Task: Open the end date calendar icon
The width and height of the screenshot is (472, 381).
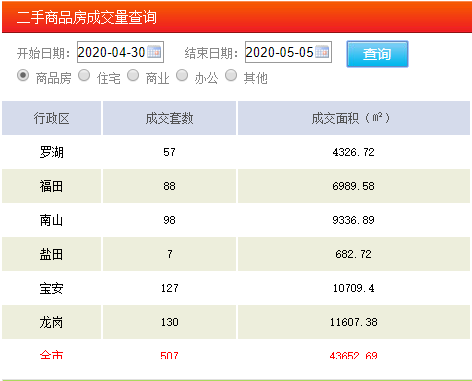Action: (322, 52)
